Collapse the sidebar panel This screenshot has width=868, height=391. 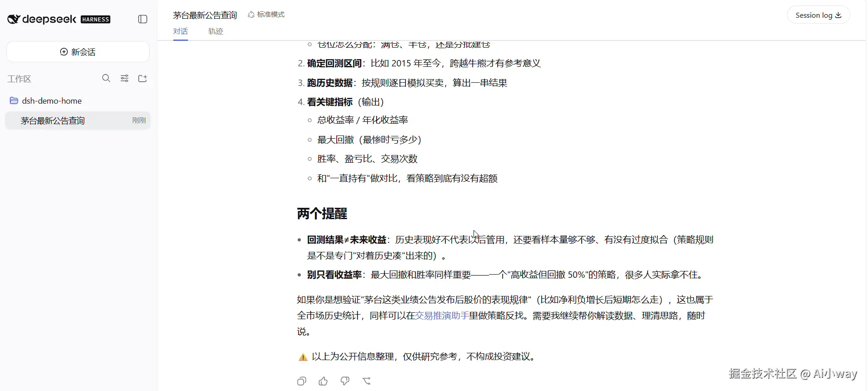[143, 19]
